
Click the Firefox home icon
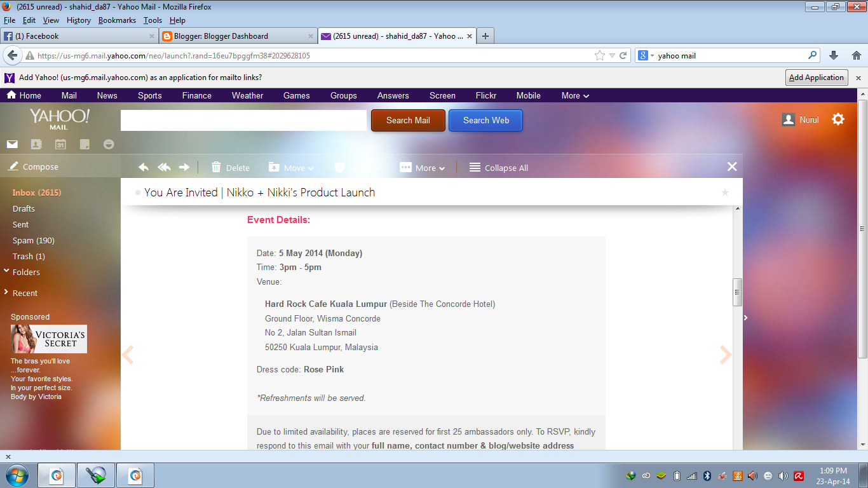tap(856, 55)
